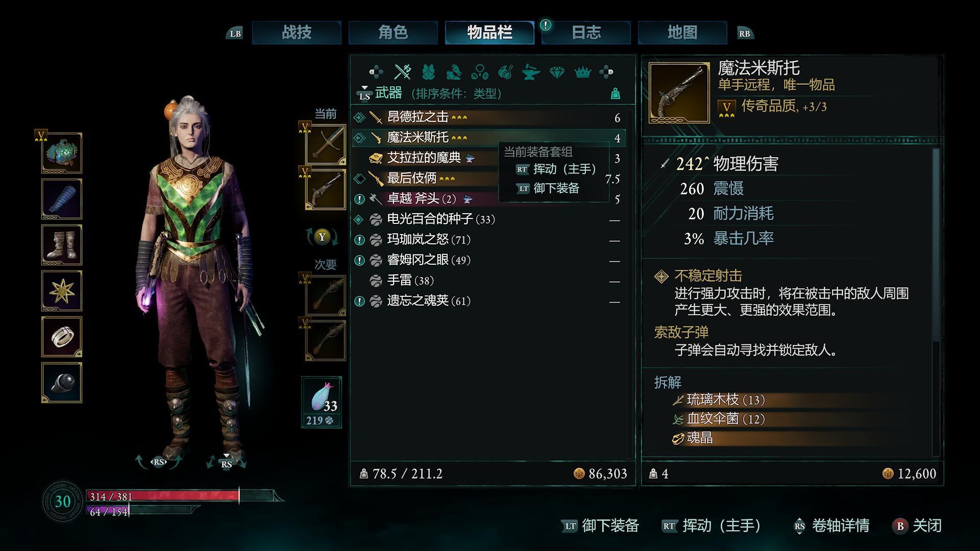This screenshot has width=980, height=551.
Task: Go to next category with right d-pad arrow
Action: click(x=606, y=72)
